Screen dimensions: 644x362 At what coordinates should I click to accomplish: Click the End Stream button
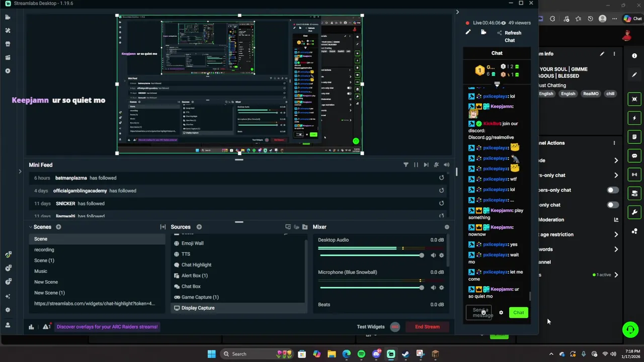pyautogui.click(x=427, y=327)
